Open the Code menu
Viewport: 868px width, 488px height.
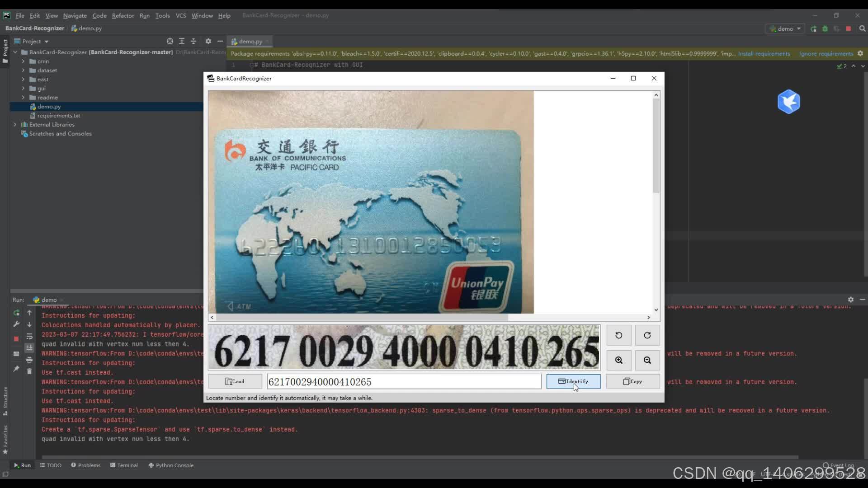99,15
